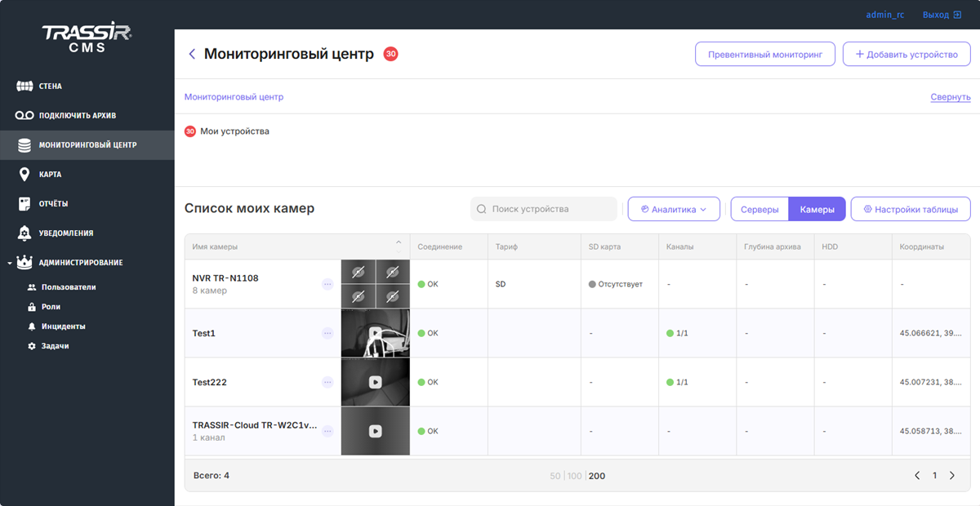Viewport: 980px width, 506px height.
Task: Open three-dots menu for NVR TR-N1108
Action: click(327, 284)
